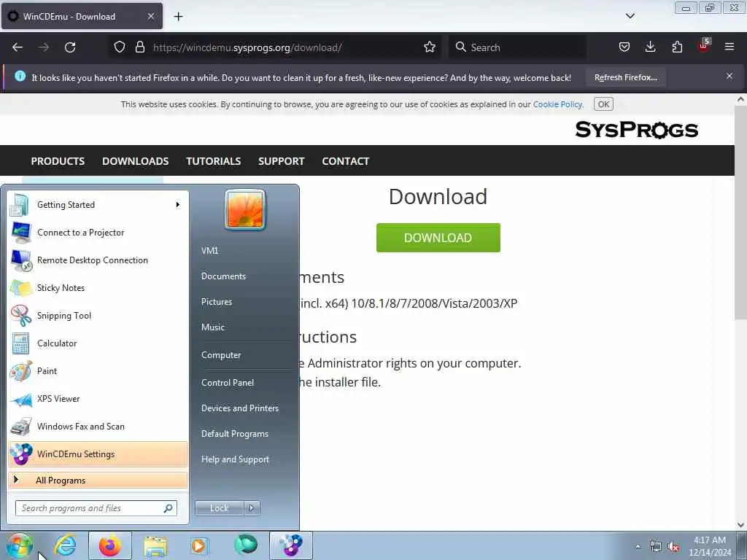747x560 pixels.
Task: Open the Snipping Tool
Action: click(98, 315)
